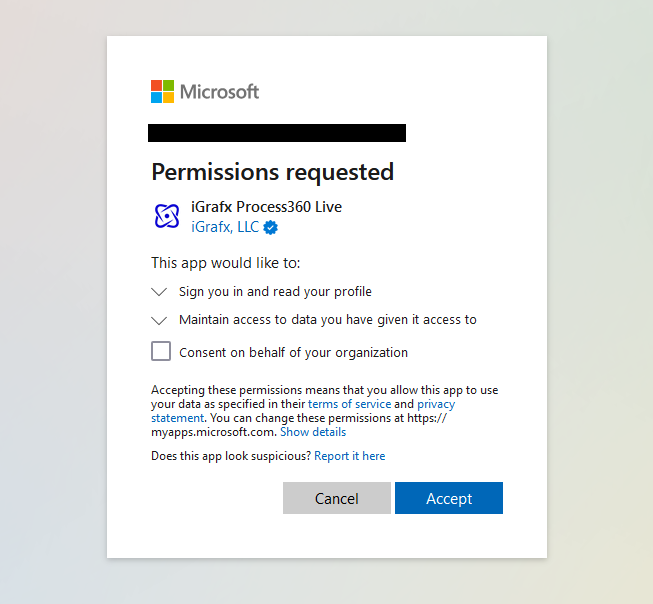
Task: Open the iGrafx, LLC publisher link
Action: click(225, 227)
